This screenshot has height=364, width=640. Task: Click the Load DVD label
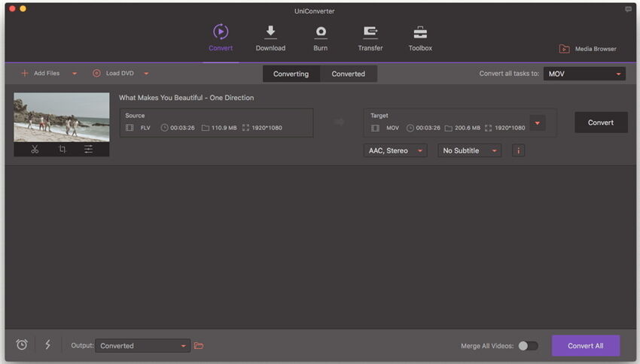click(x=120, y=74)
